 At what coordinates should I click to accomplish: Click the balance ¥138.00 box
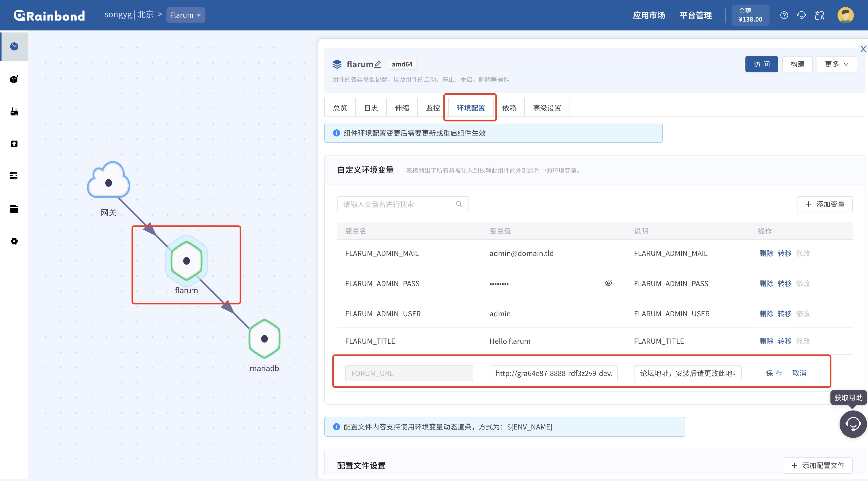[750, 15]
